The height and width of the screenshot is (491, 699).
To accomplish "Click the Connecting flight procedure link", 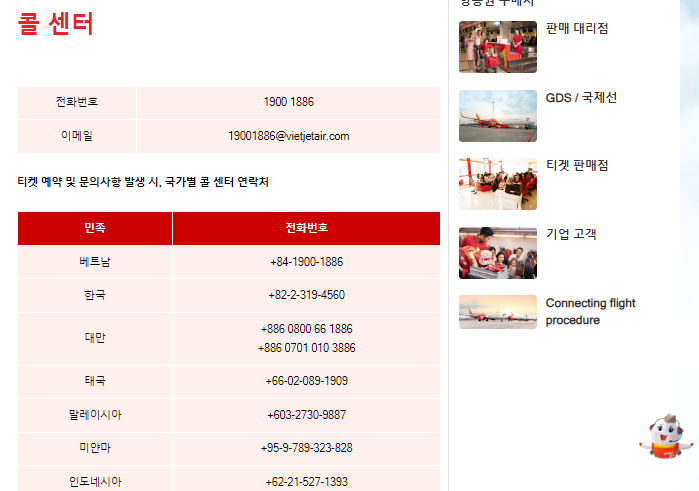I will (x=590, y=312).
